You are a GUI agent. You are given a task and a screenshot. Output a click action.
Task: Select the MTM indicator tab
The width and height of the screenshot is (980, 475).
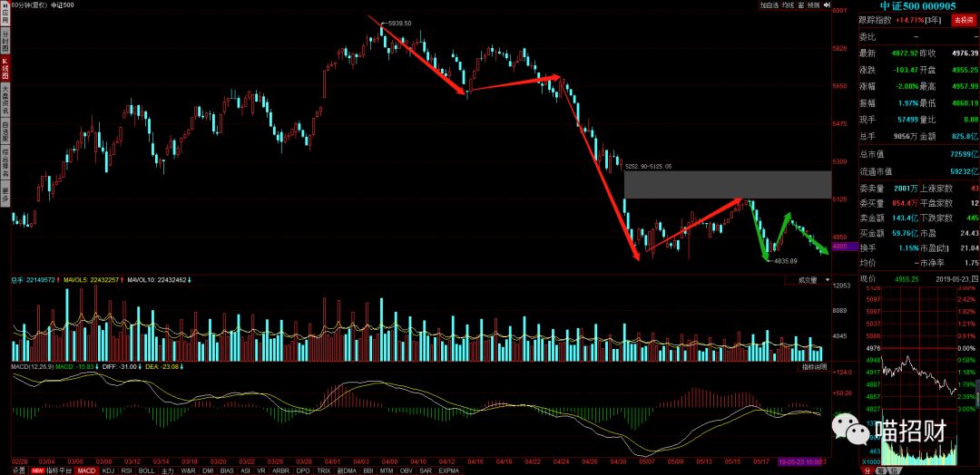(387, 470)
